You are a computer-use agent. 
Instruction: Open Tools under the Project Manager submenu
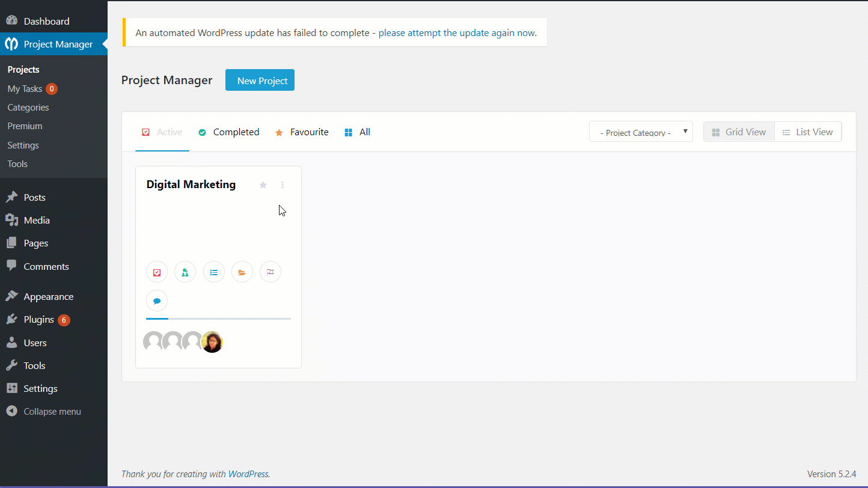(x=17, y=164)
